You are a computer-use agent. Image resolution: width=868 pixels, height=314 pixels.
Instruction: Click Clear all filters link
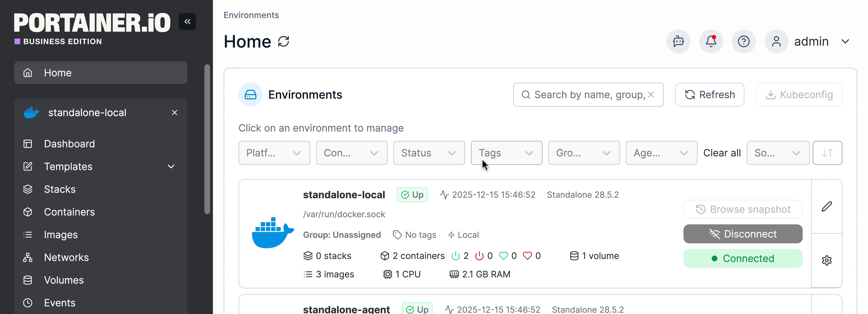[722, 153]
